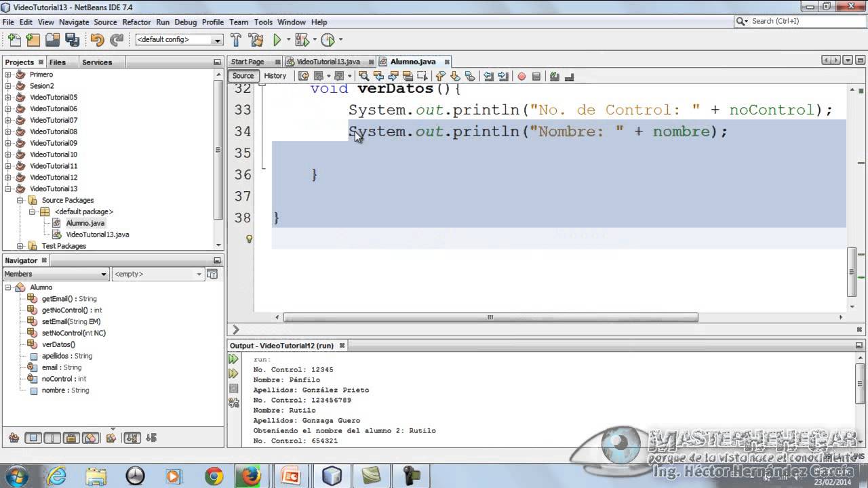Switch to the Services tab
Viewport: 868px width, 488px height.
pos(97,62)
